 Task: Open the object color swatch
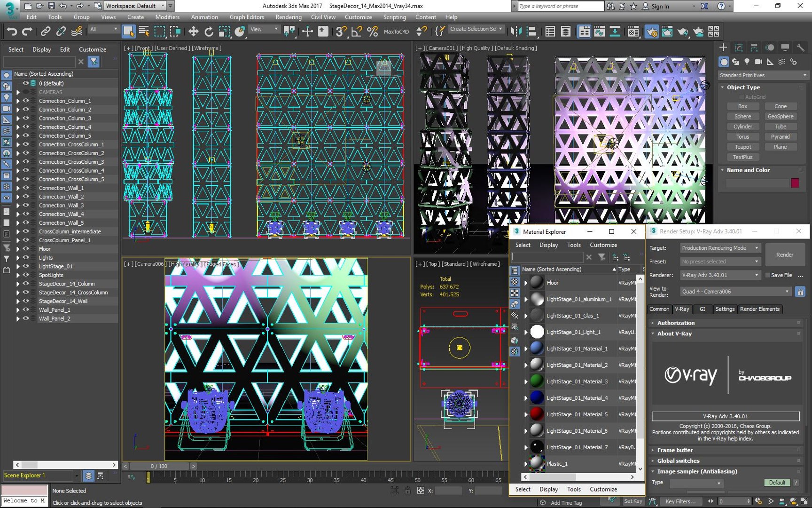[x=795, y=183]
